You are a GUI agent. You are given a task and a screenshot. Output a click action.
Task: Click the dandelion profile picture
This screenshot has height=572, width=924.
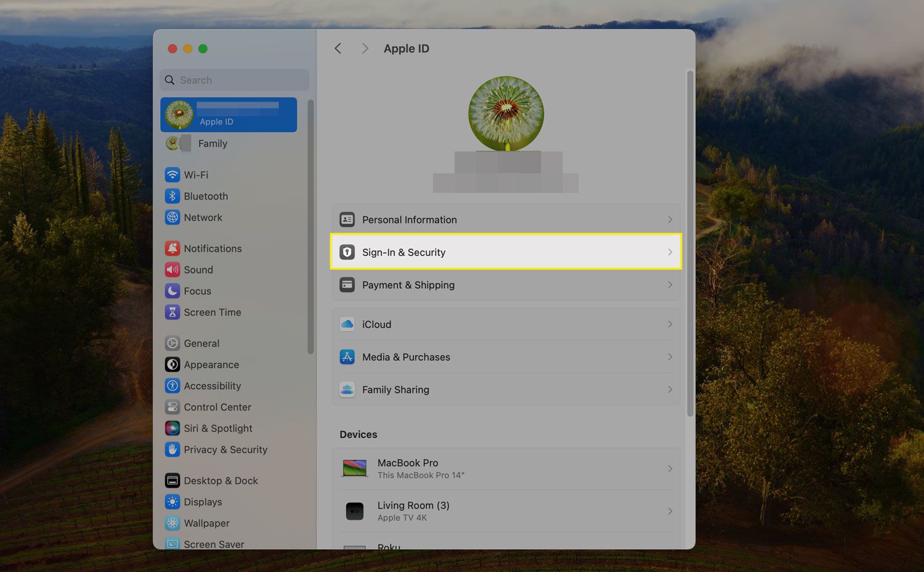click(506, 113)
